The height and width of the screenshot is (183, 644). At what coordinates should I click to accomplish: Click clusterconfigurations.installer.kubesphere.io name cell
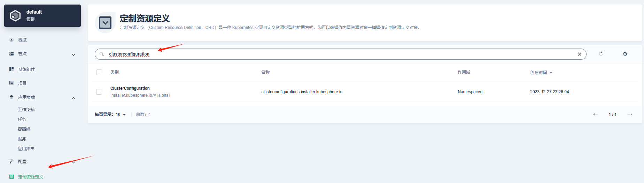(x=302, y=92)
